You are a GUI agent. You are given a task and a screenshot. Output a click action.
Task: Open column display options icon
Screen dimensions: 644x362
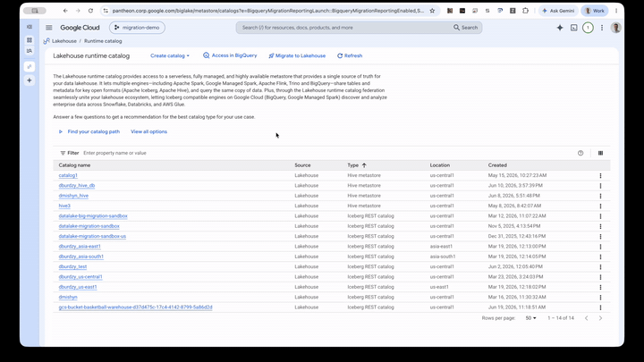point(600,153)
